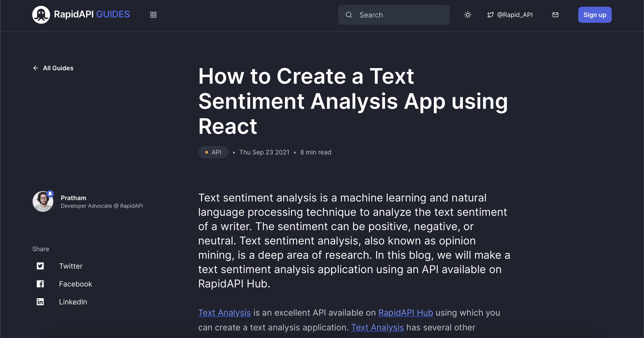The image size is (644, 338).
Task: Click the '8 min read' text
Action: [x=316, y=152]
